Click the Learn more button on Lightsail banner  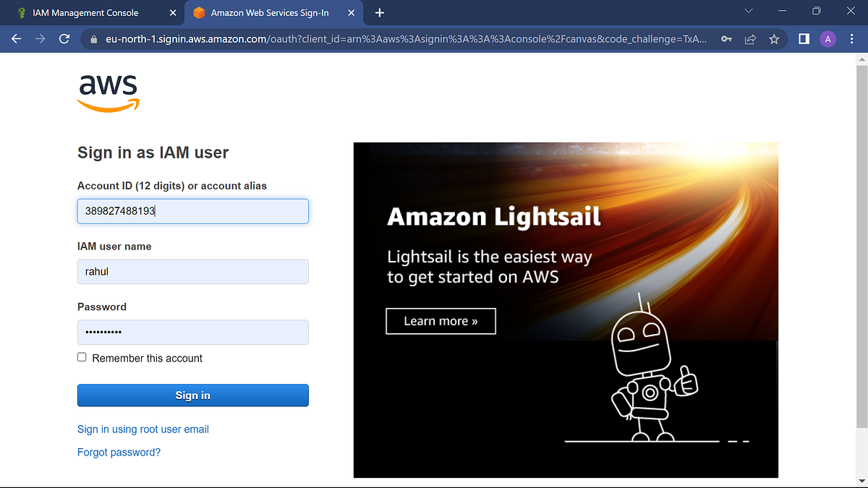point(441,321)
